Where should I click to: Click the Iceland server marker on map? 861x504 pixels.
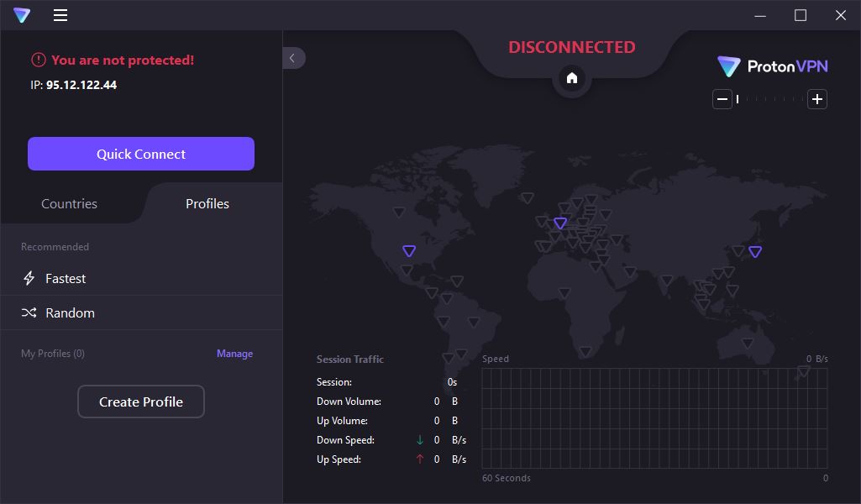(528, 197)
